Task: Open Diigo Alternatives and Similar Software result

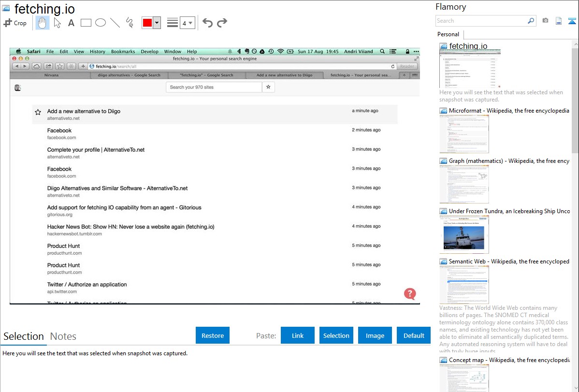Action: coord(117,188)
